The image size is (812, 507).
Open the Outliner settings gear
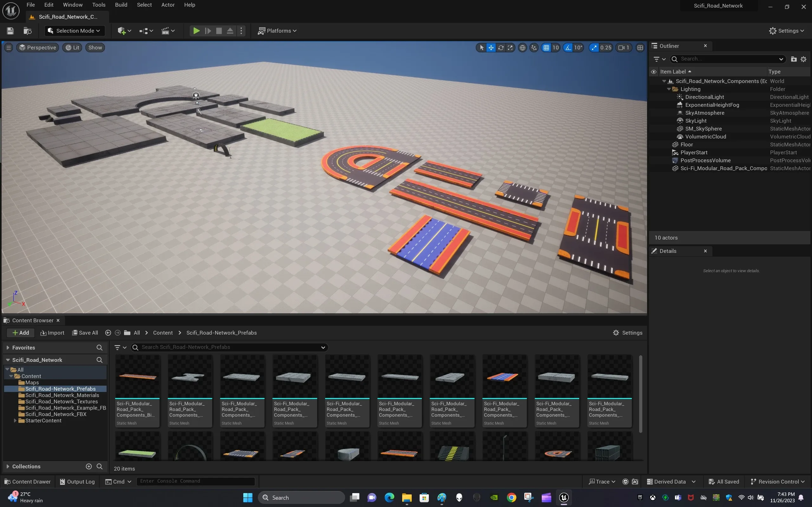point(803,59)
